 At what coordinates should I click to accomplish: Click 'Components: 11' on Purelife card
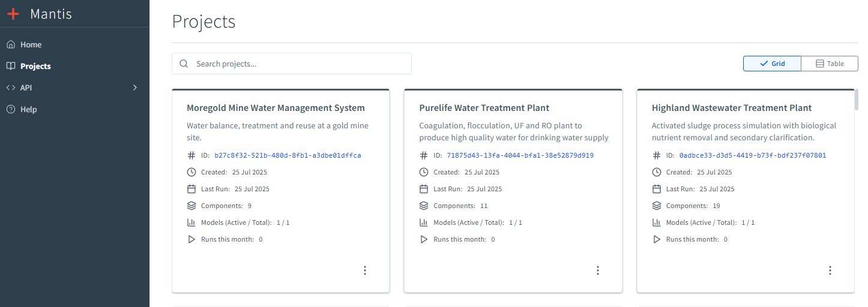[460, 206]
